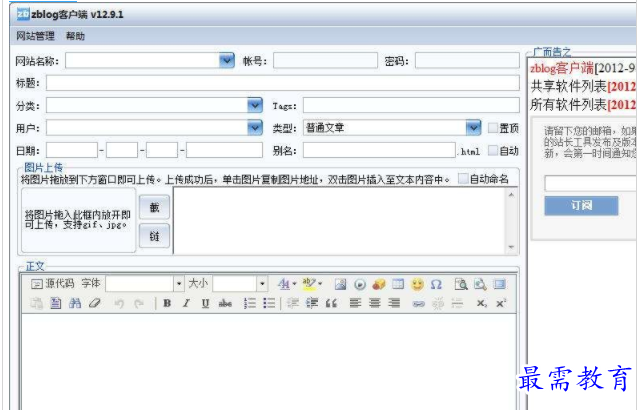
Task: Click the Tags input field
Action: [411, 105]
